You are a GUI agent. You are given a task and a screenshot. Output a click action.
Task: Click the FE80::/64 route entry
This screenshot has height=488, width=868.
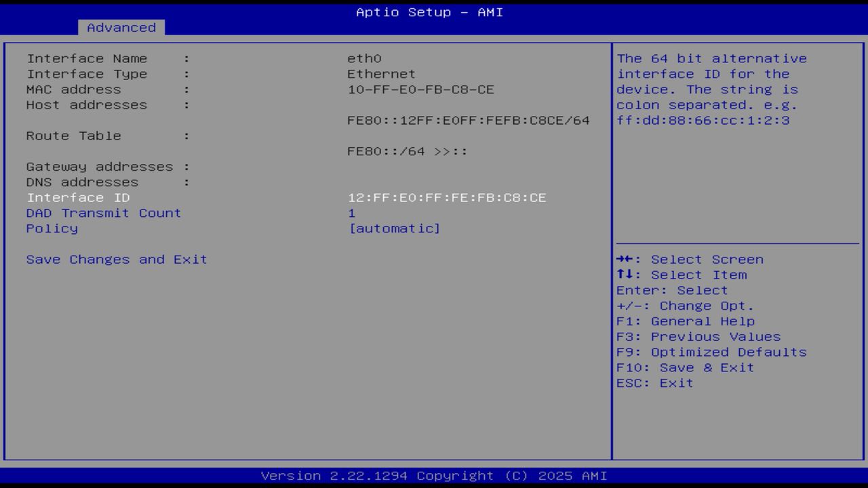coord(404,151)
